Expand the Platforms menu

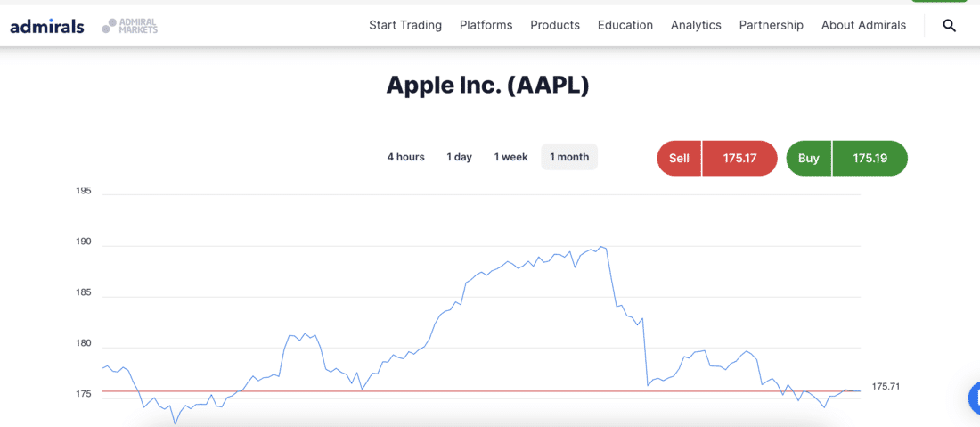[x=486, y=25]
